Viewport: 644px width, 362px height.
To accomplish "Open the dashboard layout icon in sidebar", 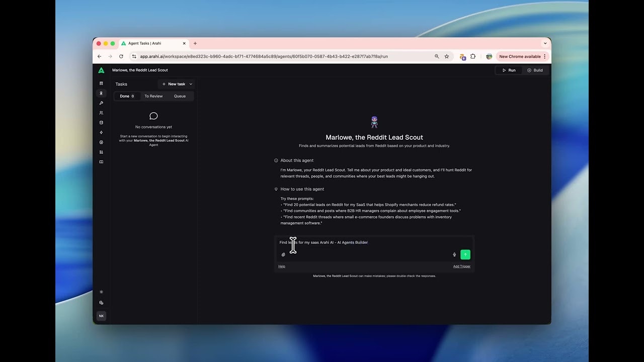I will point(101,83).
